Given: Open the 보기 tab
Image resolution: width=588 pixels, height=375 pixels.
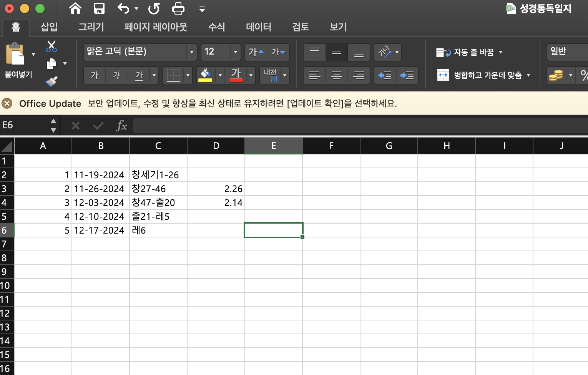Looking at the screenshot, I should click(x=338, y=27).
